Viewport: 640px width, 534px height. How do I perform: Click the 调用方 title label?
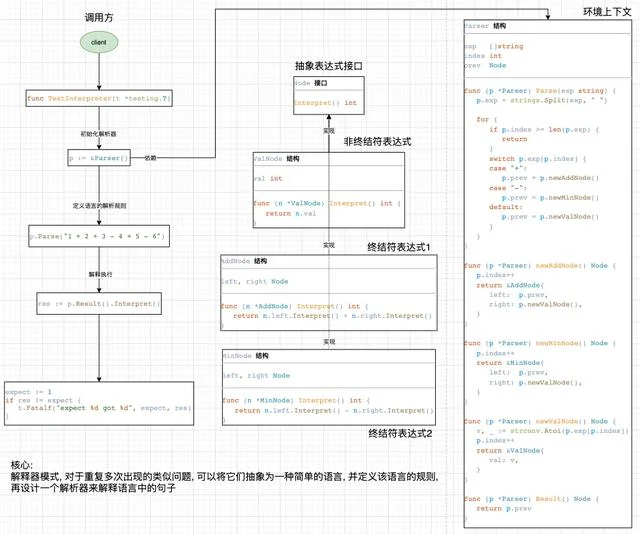99,18
